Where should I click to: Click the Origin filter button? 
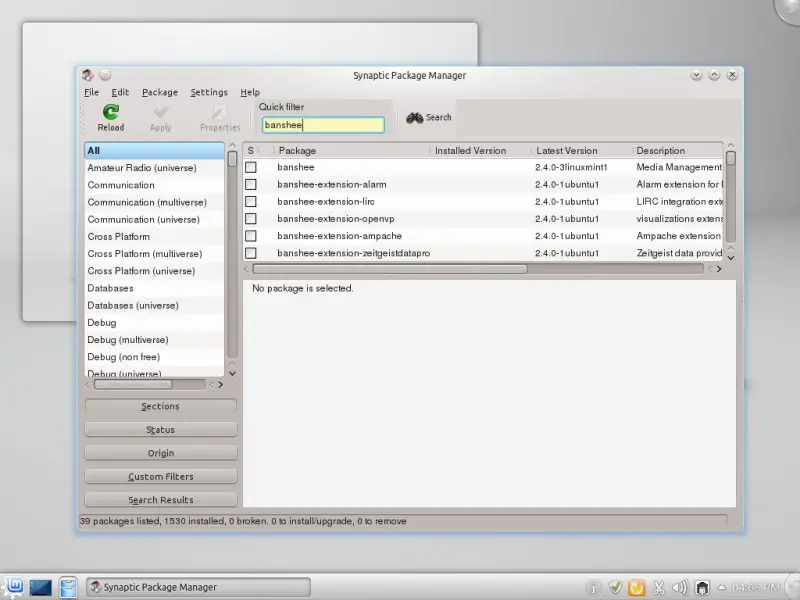pyautogui.click(x=161, y=453)
